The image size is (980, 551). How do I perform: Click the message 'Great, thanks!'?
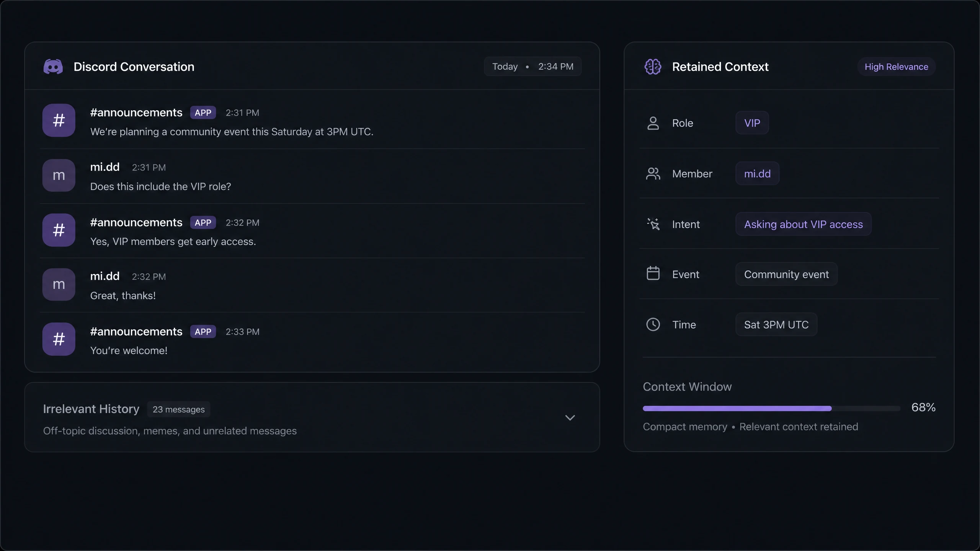click(123, 295)
